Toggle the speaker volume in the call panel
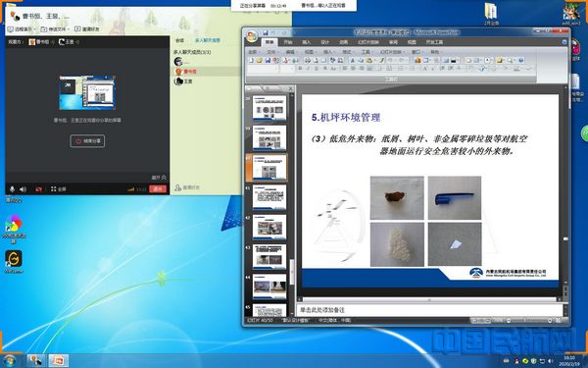The height and width of the screenshot is (368, 588). [x=23, y=189]
